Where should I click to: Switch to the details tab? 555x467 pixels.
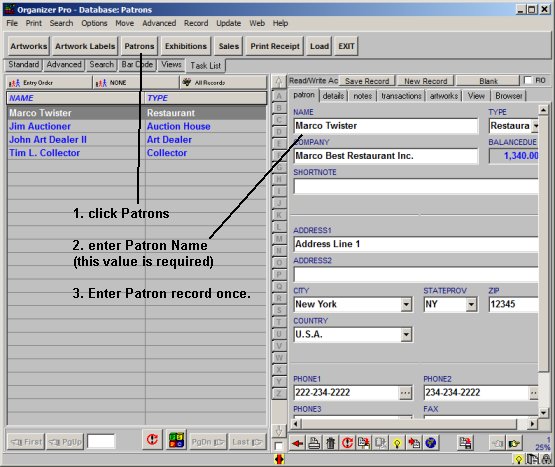(333, 96)
